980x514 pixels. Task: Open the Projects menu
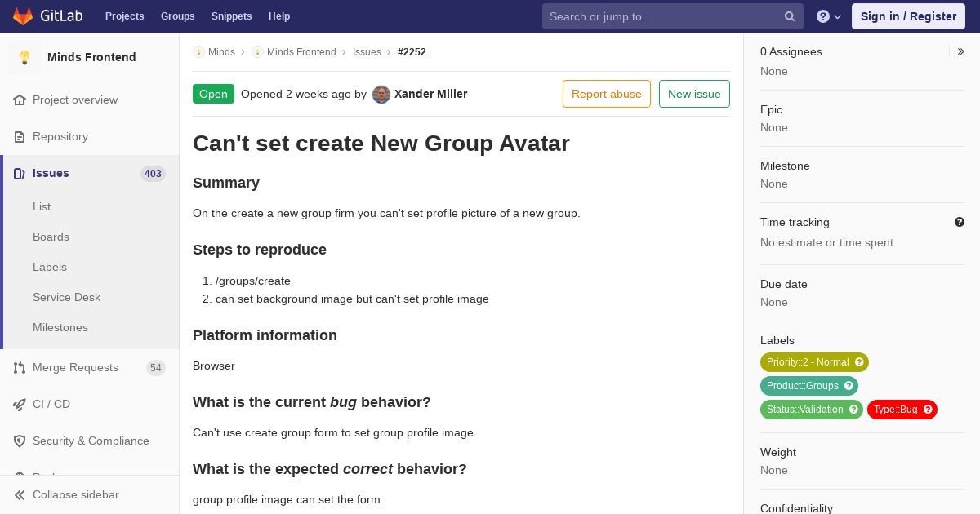(x=125, y=16)
